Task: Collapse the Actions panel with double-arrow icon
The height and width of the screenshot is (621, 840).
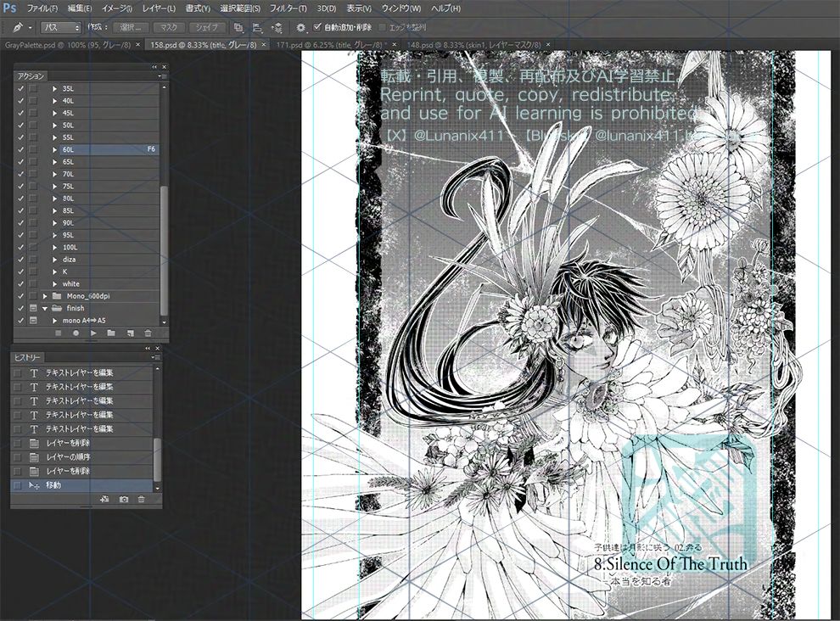Action: click(x=154, y=67)
